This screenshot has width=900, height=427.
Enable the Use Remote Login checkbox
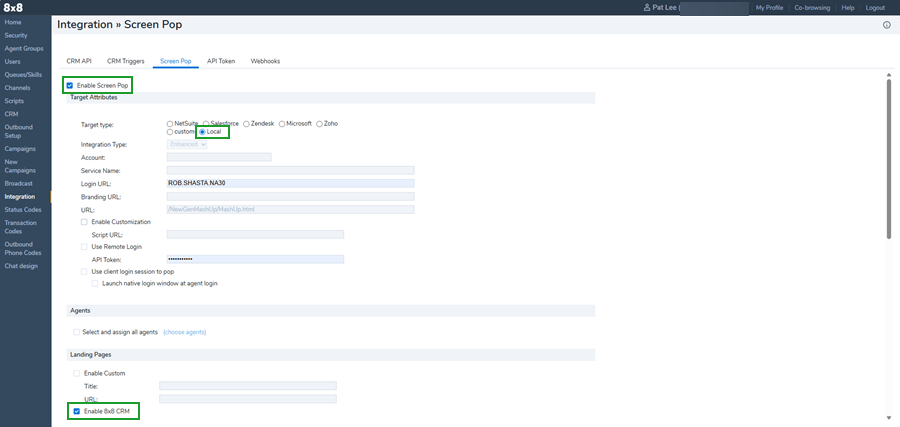tap(84, 246)
